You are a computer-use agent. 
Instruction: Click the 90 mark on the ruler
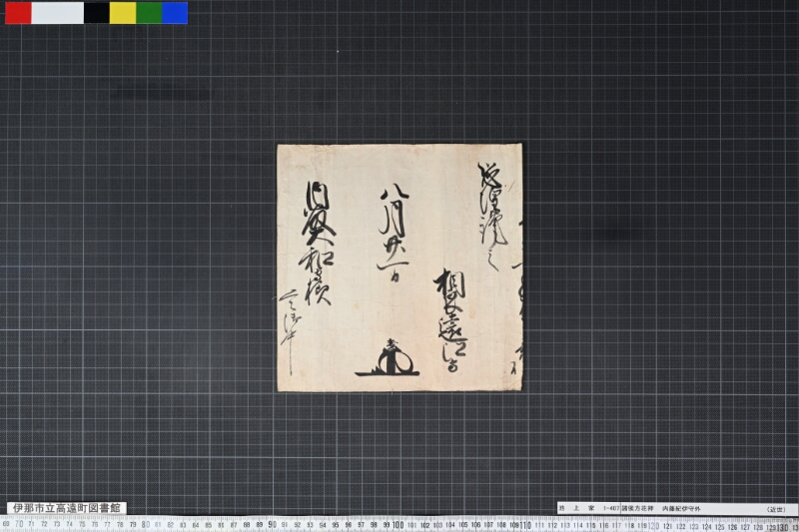click(272, 525)
